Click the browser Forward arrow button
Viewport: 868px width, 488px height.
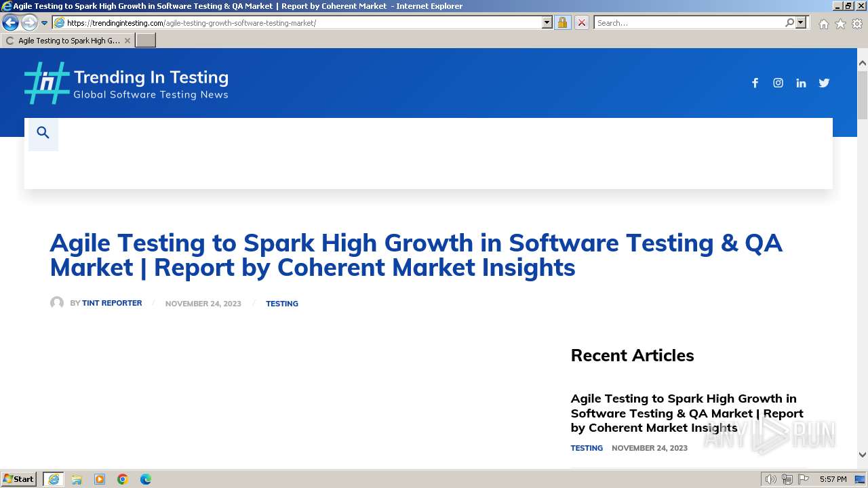click(x=28, y=22)
